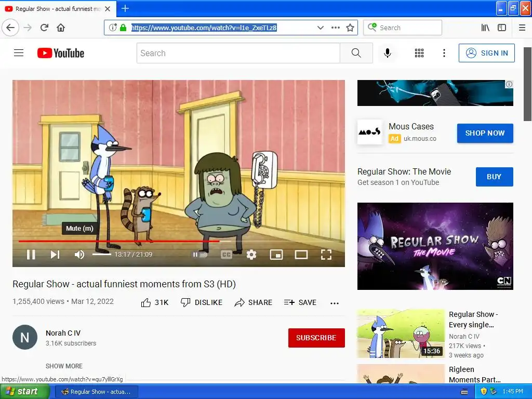
Task: Click Mous Cases logo thumbnail
Action: click(x=370, y=132)
